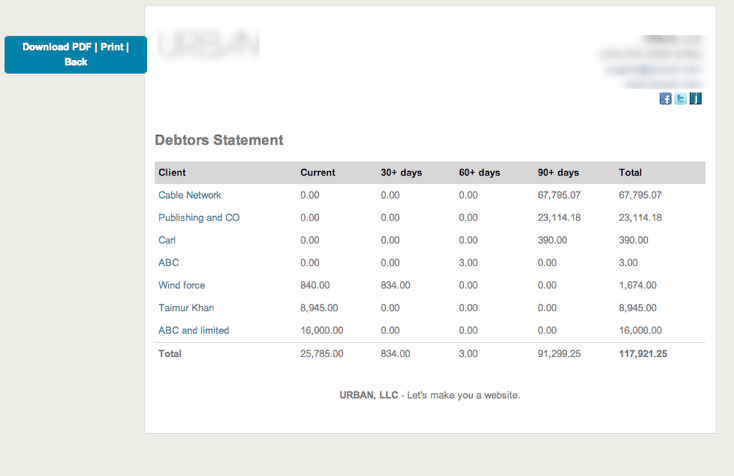Print the debtors statement
The image size is (734, 476).
[112, 47]
